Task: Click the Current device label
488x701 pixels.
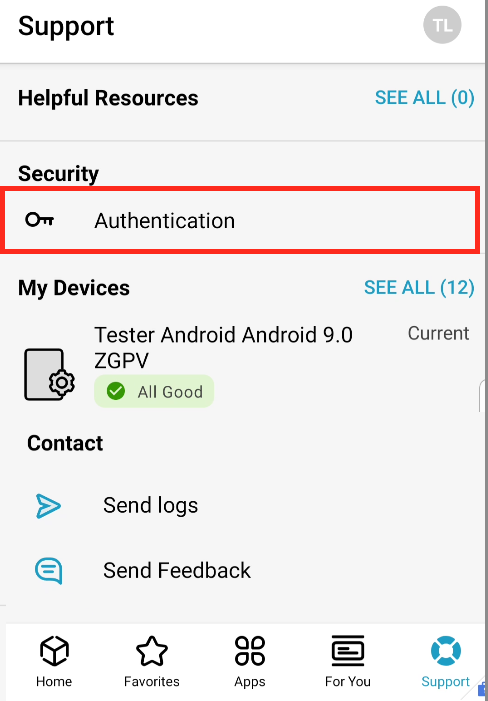Action: pos(438,334)
